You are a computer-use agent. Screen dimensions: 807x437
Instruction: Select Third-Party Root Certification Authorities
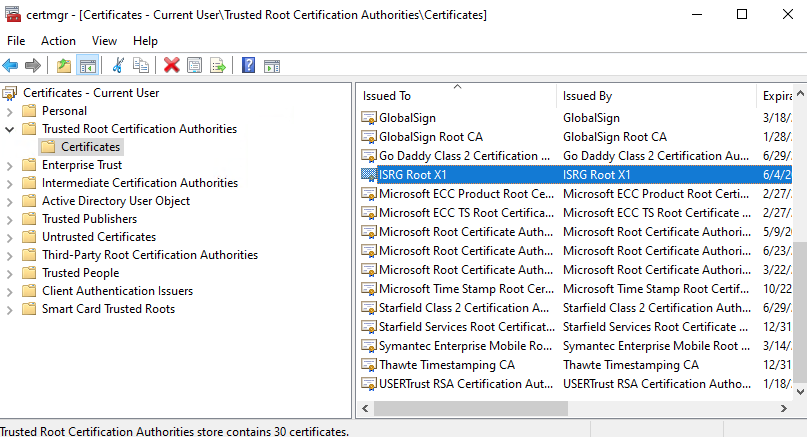(x=150, y=255)
